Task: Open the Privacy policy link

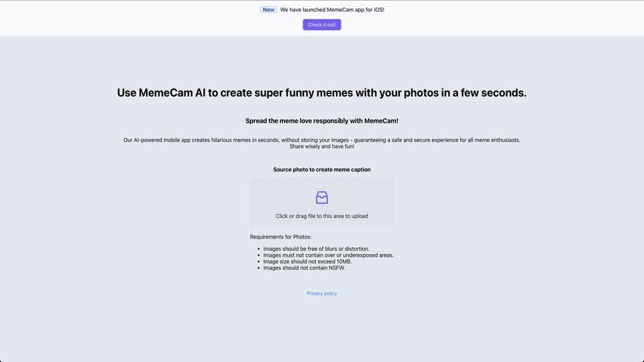Action: [321, 294]
